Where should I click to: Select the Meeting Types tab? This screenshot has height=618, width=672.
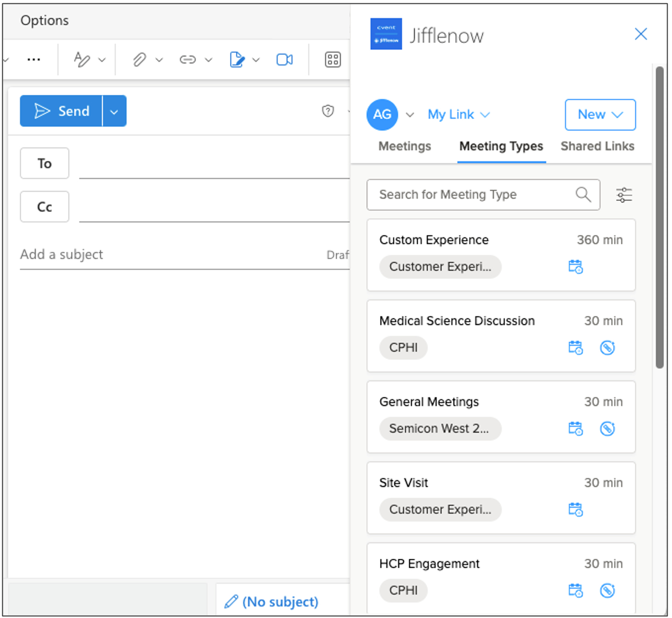click(501, 146)
